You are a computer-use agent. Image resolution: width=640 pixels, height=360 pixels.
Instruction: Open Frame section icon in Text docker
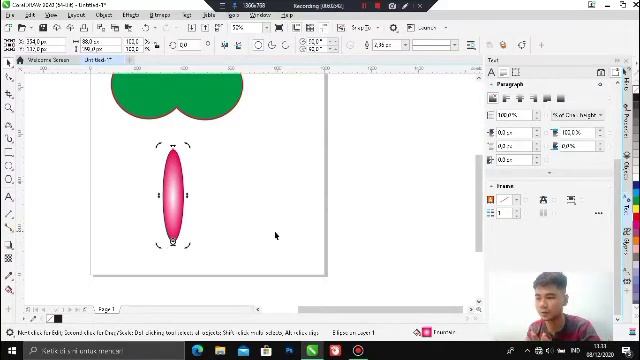pos(516,72)
